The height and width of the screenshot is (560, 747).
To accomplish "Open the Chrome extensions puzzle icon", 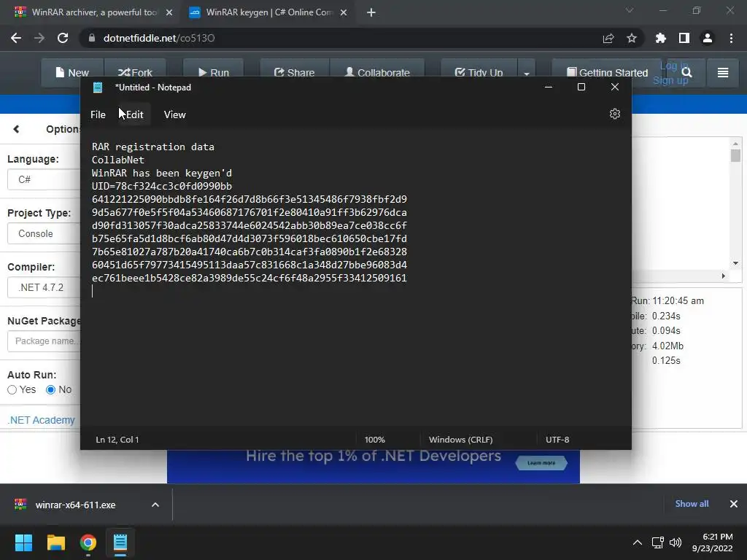I will click(661, 38).
